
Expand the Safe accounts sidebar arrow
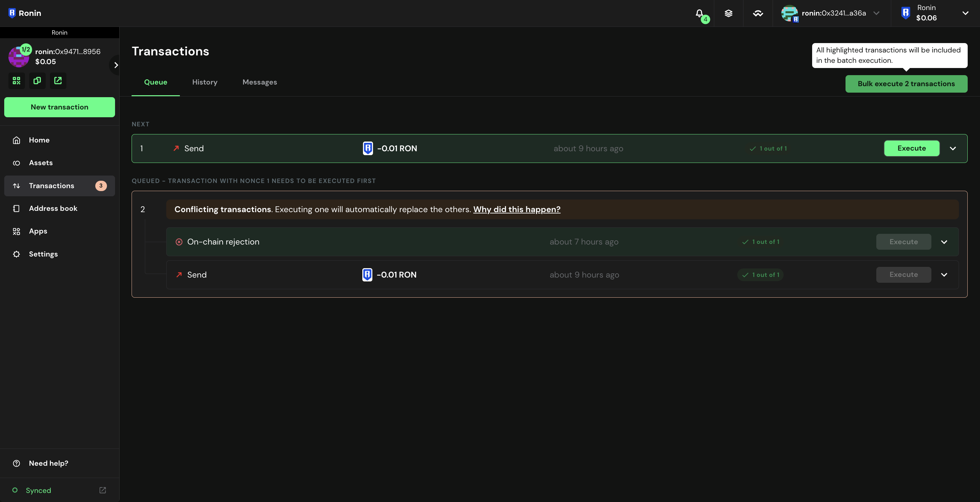pyautogui.click(x=116, y=65)
